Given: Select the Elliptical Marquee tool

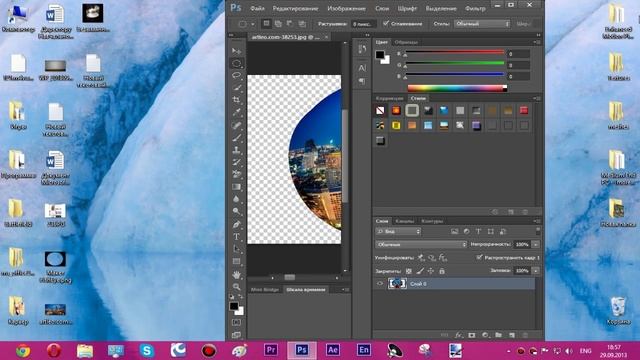Looking at the screenshot, I should tap(236, 63).
